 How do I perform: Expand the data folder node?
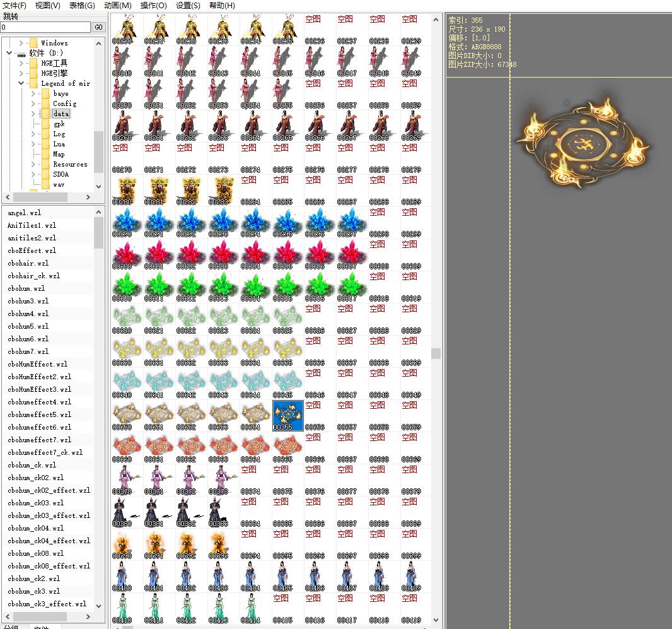click(x=33, y=114)
